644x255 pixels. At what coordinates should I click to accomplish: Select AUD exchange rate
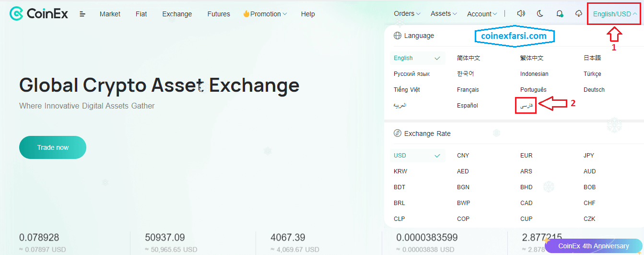[x=590, y=171]
